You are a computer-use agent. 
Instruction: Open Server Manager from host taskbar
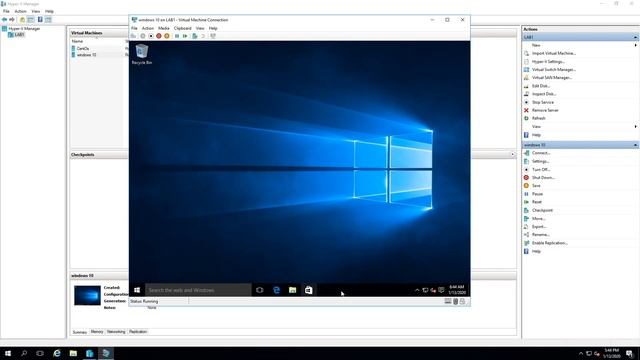pyautogui.click(x=89, y=353)
